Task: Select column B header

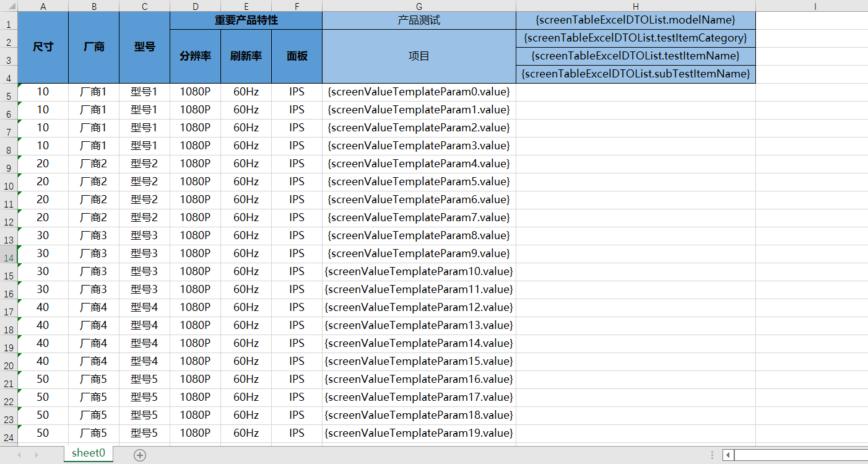Action: point(93,6)
